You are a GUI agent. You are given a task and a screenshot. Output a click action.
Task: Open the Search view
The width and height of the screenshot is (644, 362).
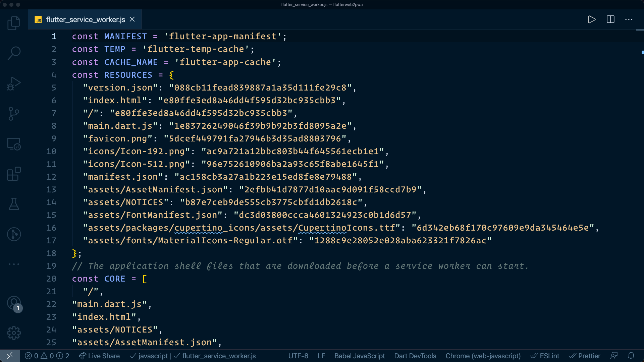[x=14, y=53]
